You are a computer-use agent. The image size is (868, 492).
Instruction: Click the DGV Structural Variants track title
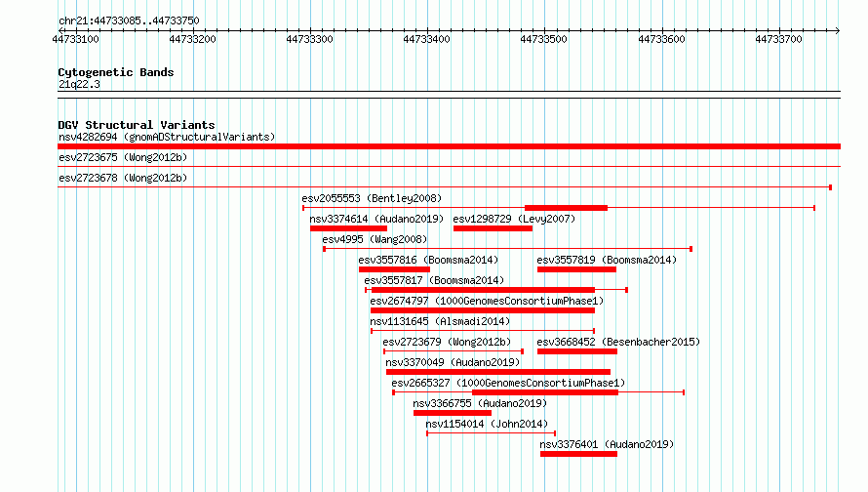pos(137,125)
